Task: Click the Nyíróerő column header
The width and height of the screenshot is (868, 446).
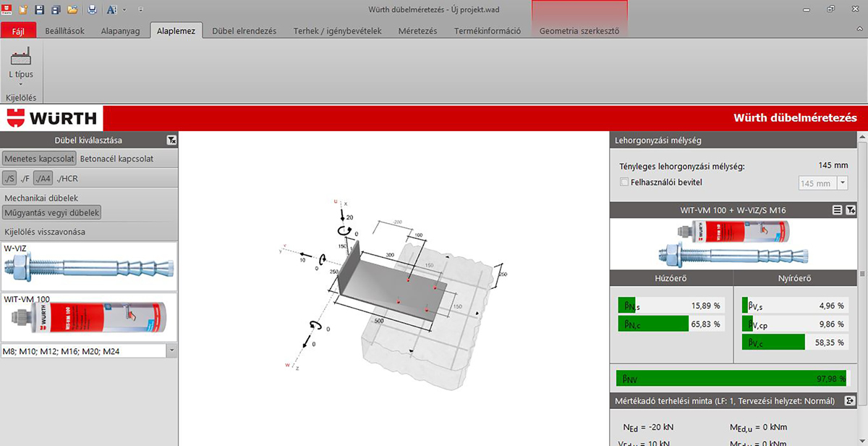Action: pyautogui.click(x=796, y=279)
